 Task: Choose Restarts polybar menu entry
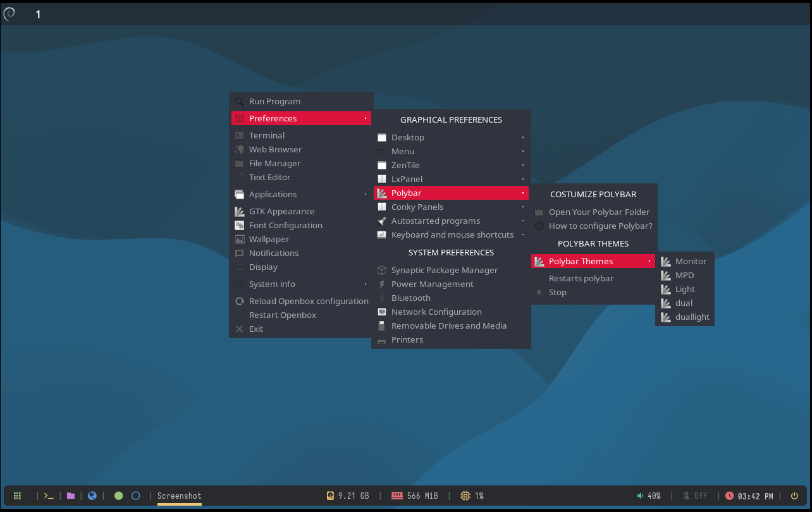coord(581,278)
